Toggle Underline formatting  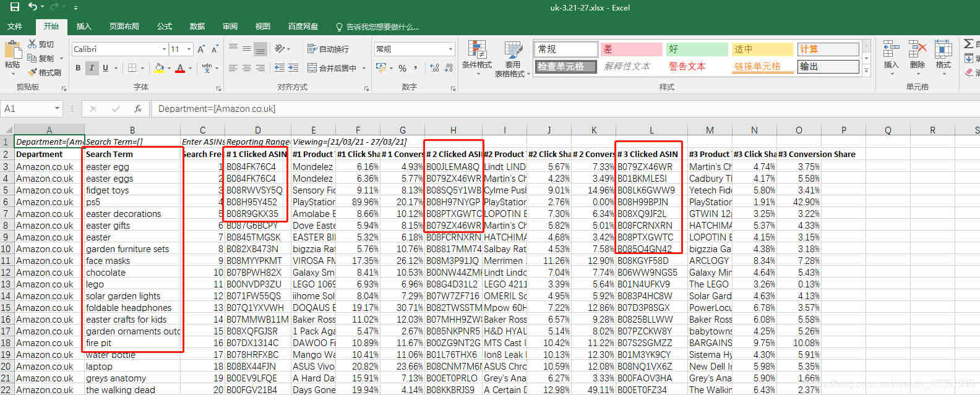coord(105,68)
